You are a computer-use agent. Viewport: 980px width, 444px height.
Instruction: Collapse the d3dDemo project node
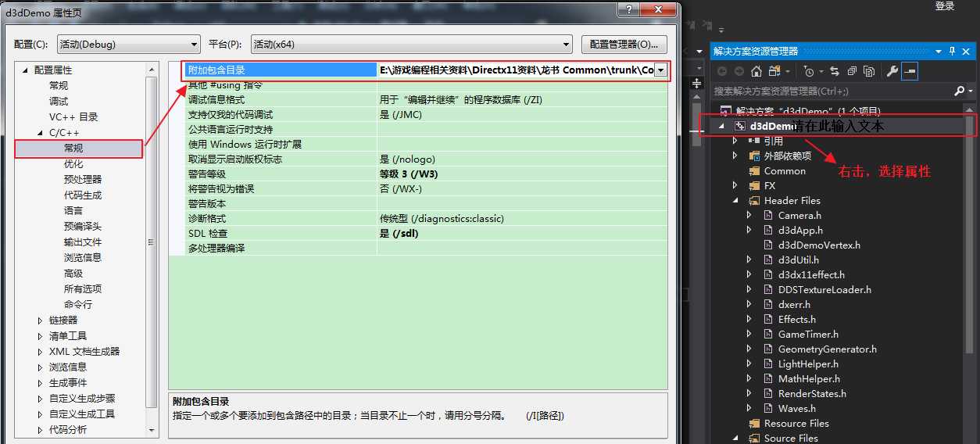721,126
